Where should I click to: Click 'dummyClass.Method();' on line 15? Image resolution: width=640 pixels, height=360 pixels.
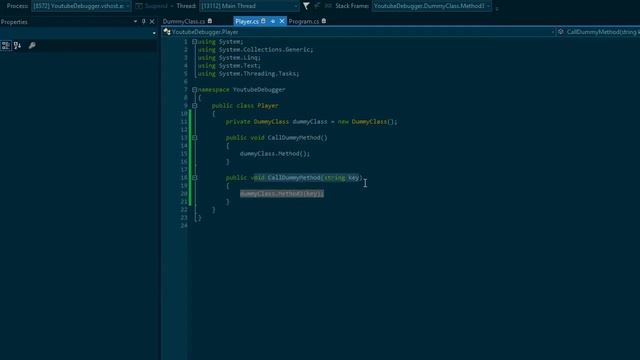[x=275, y=153]
